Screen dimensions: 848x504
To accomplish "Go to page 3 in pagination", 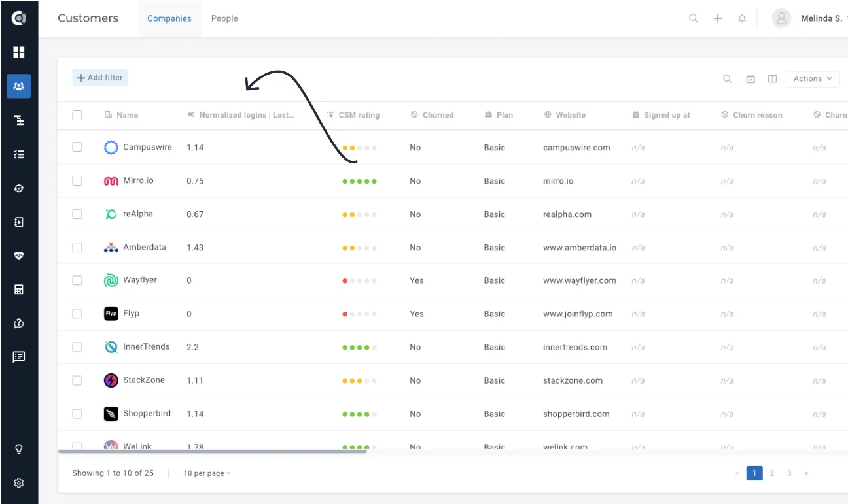I will 789,473.
